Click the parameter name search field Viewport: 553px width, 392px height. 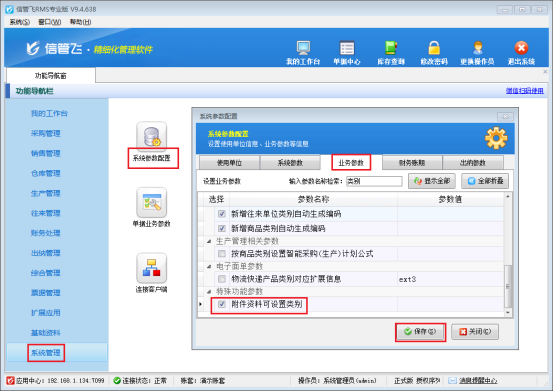[374, 181]
